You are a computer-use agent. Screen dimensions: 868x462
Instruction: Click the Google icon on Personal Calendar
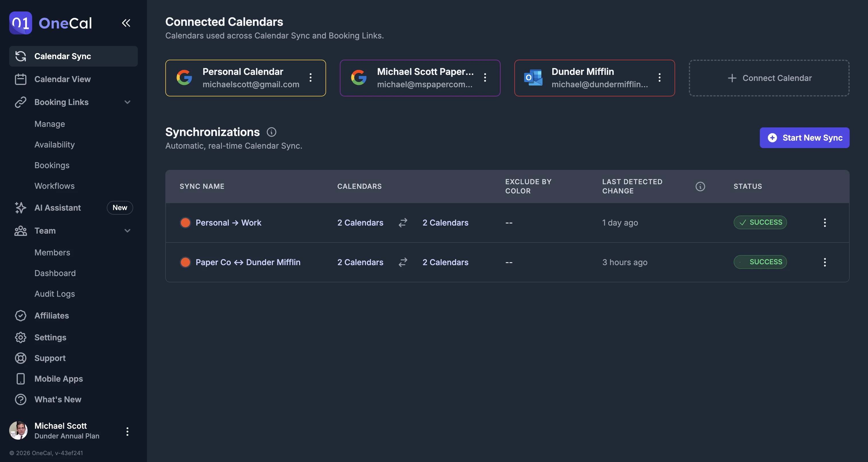184,77
